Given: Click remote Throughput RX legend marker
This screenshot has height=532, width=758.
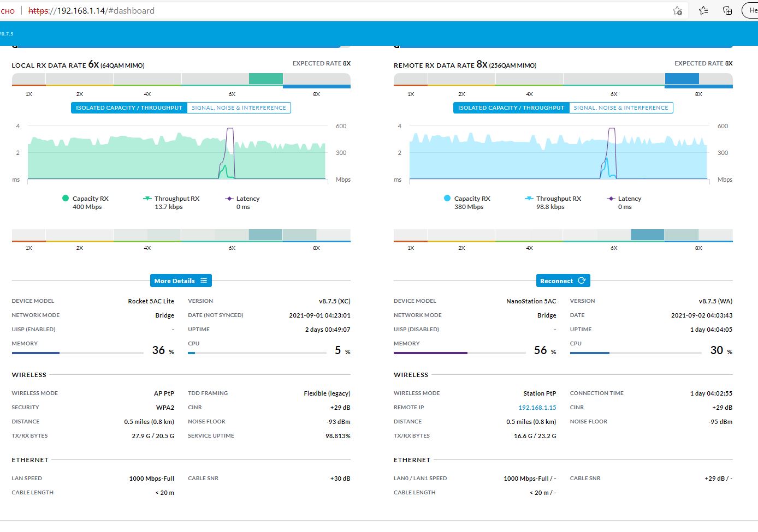Looking at the screenshot, I should [x=529, y=199].
